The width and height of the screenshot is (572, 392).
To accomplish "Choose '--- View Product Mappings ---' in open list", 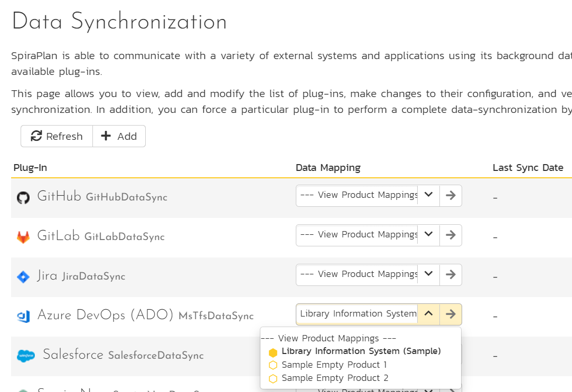I will pyautogui.click(x=329, y=338).
